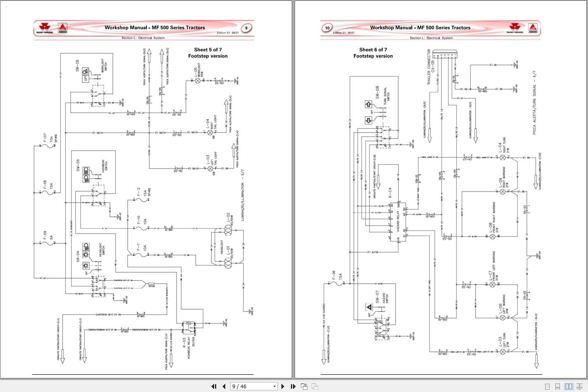588x392 pixels.
Task: Select two-page facing view
Action: coord(569,387)
